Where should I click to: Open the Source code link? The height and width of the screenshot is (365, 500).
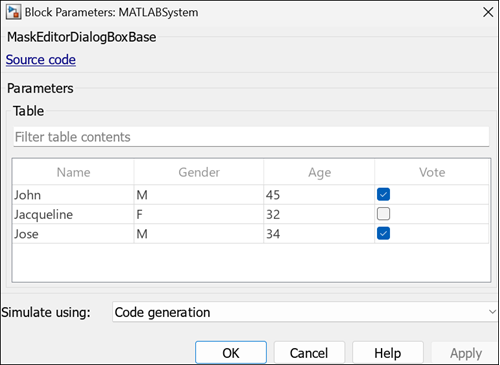click(x=41, y=60)
